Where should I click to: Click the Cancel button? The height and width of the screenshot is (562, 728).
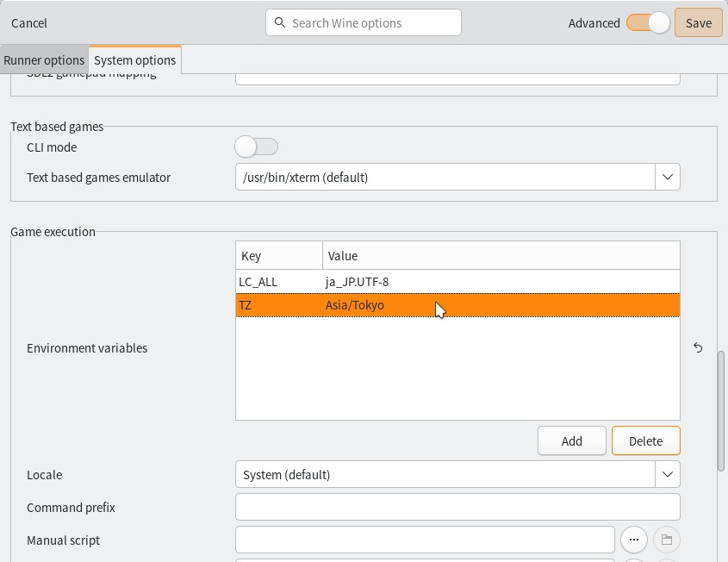(x=29, y=23)
